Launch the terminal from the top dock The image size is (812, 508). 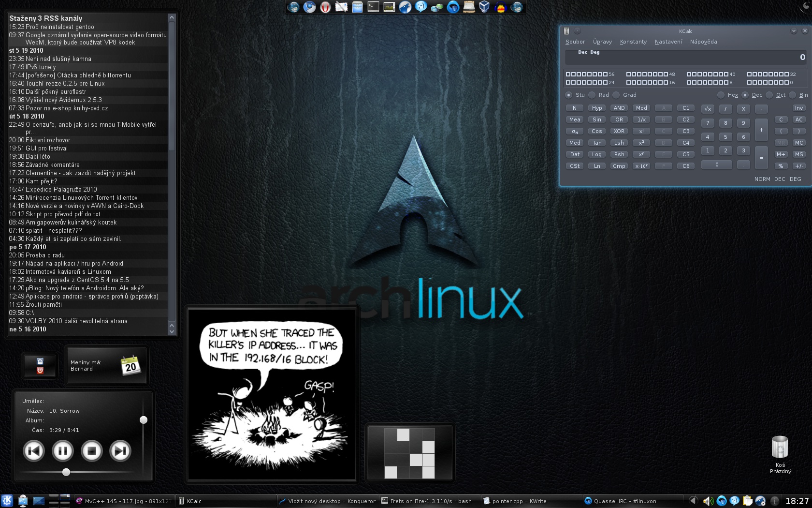(373, 7)
